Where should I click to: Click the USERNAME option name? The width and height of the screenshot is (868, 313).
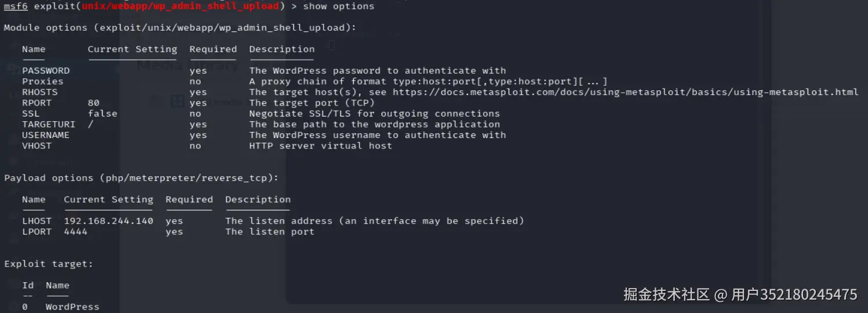click(46, 135)
